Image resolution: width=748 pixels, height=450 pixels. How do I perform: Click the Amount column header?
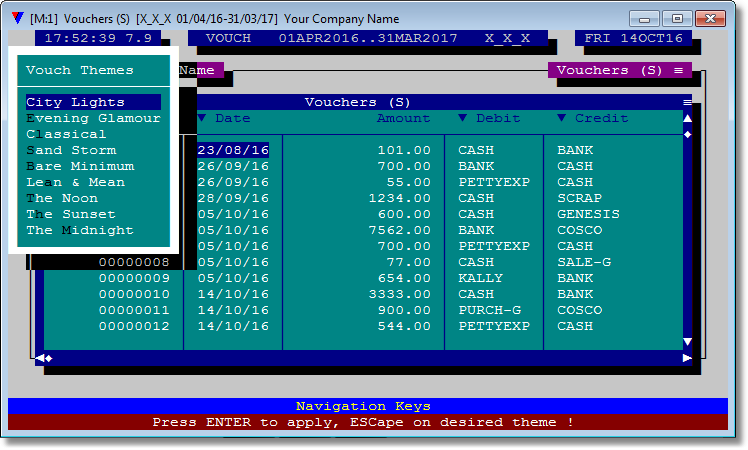404,118
